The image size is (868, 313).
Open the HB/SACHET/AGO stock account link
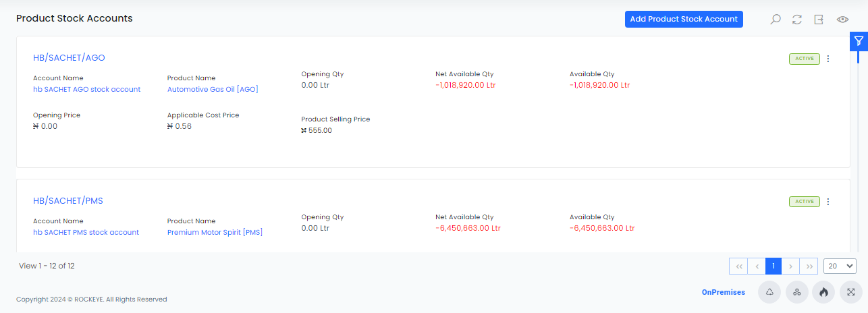click(69, 58)
